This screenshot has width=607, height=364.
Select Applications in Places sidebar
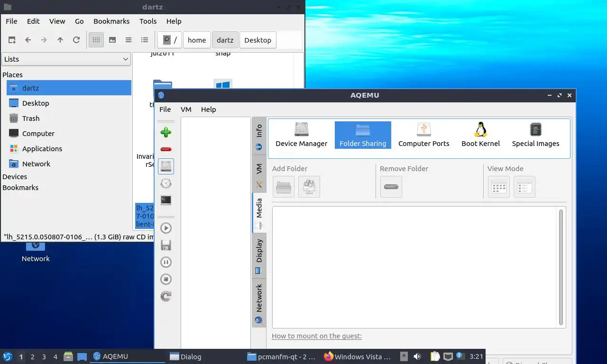coord(69,148)
